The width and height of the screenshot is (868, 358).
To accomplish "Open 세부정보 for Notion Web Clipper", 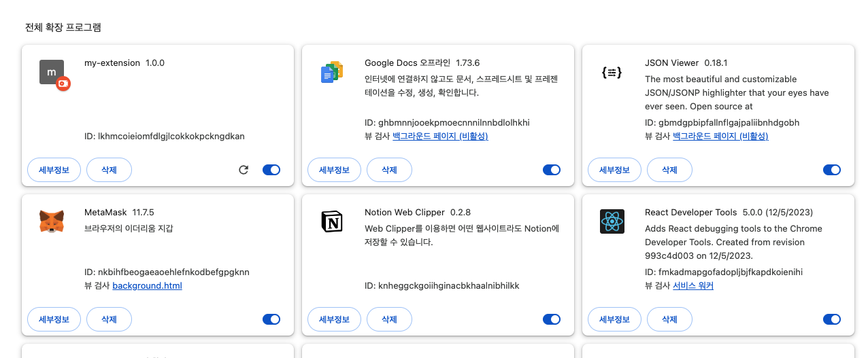I will click(x=335, y=319).
